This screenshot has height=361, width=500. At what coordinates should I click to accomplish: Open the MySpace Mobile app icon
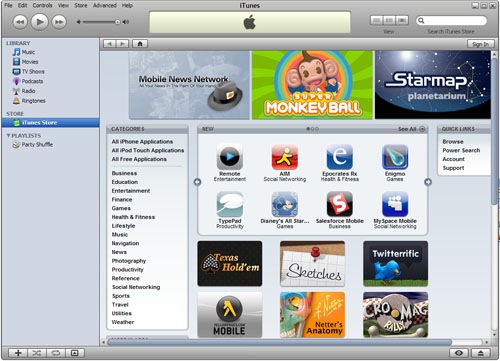[x=395, y=204]
